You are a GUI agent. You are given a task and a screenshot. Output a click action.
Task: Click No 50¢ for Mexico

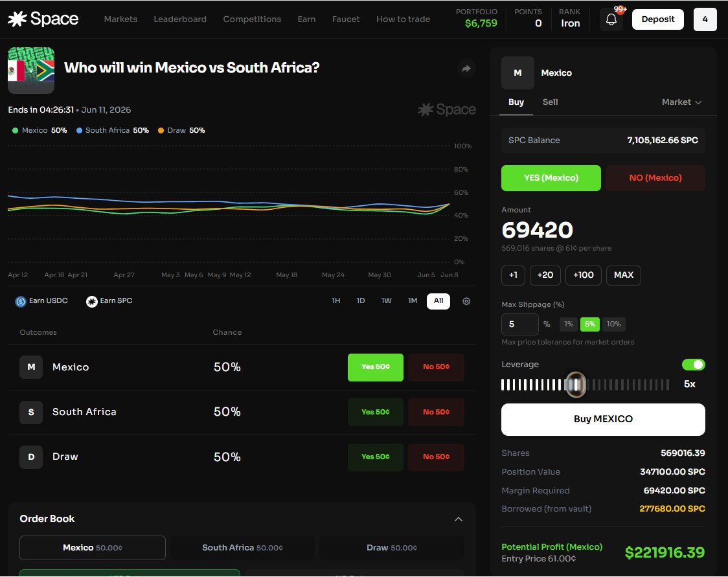click(436, 367)
